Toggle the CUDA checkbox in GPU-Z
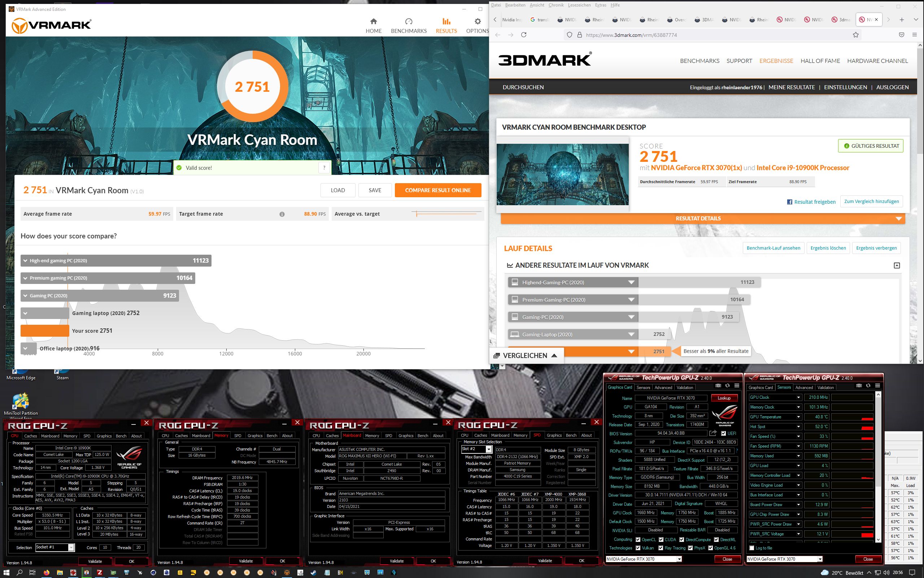Viewport: 924px width, 578px height. click(x=661, y=539)
